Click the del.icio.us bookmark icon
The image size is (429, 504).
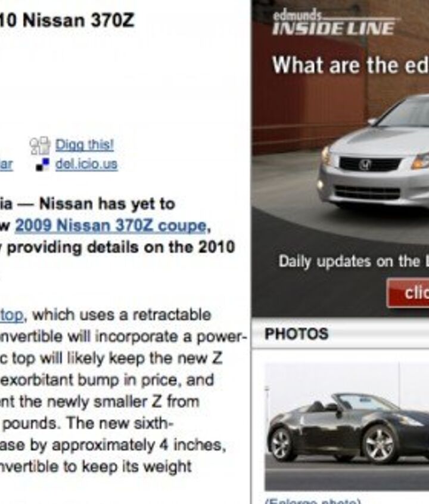pos(43,164)
